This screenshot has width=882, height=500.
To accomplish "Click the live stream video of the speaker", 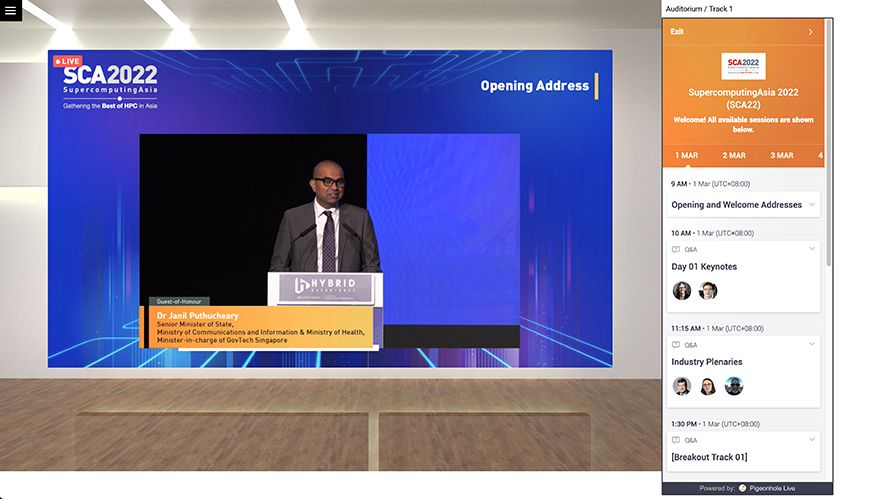I will (330, 241).
